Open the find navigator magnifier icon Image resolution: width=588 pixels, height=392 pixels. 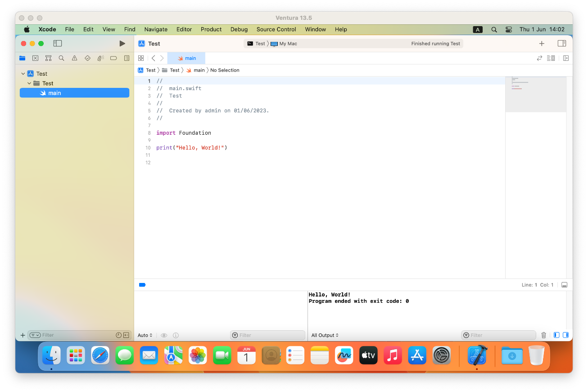[x=61, y=58]
